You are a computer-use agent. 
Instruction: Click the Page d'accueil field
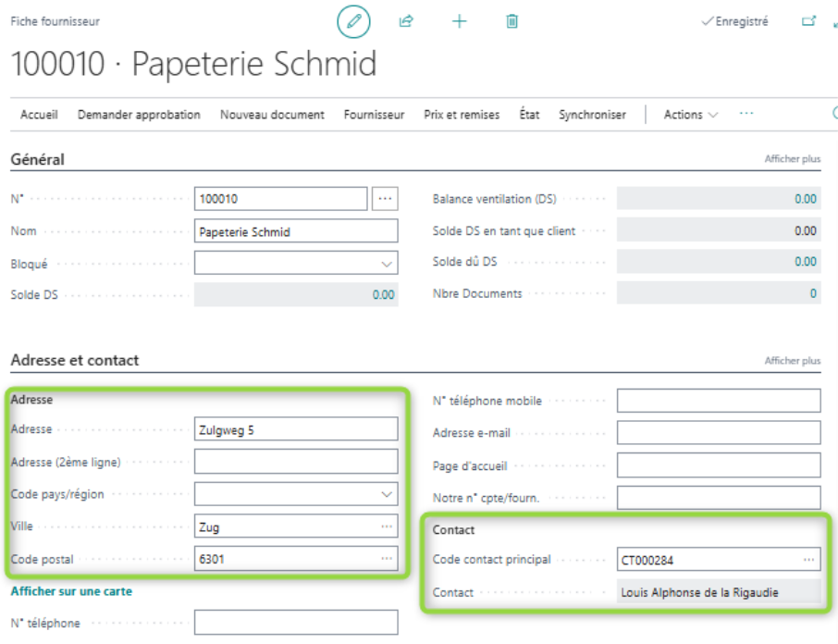point(719,465)
